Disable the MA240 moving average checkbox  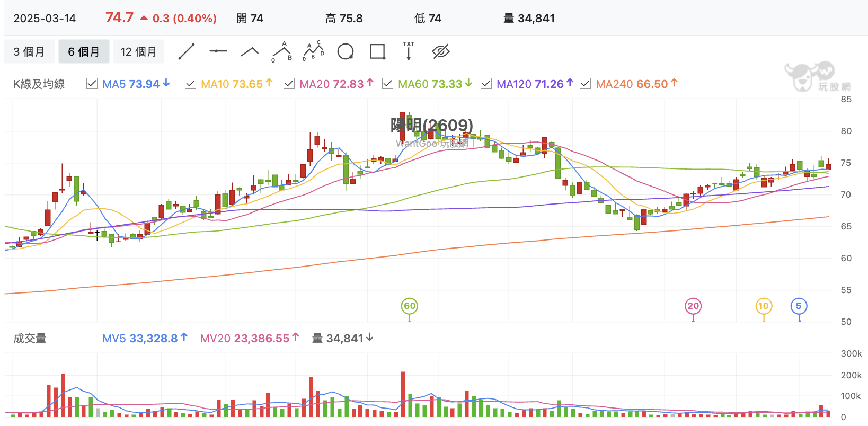pyautogui.click(x=585, y=84)
